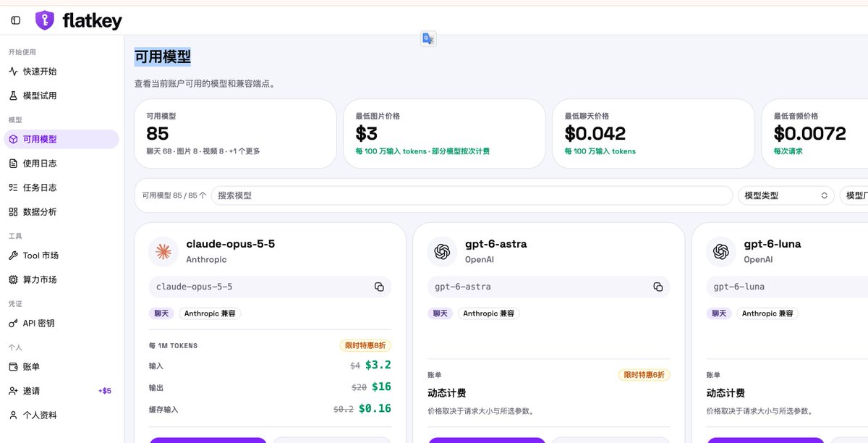The width and height of the screenshot is (868, 443).
Task: Click the 邀请 add-user icon
Action: point(13,391)
